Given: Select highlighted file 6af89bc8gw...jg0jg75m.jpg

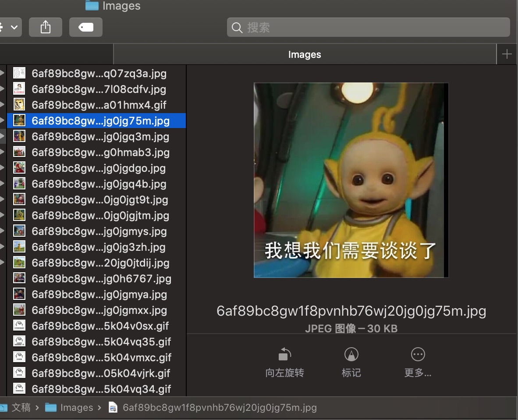Looking at the screenshot, I should click(96, 121).
